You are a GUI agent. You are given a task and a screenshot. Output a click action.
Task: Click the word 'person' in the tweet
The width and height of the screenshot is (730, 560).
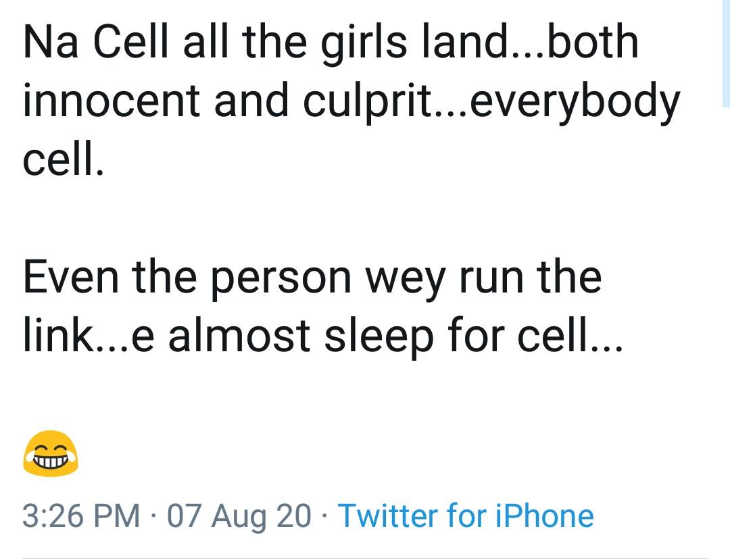[286, 276]
